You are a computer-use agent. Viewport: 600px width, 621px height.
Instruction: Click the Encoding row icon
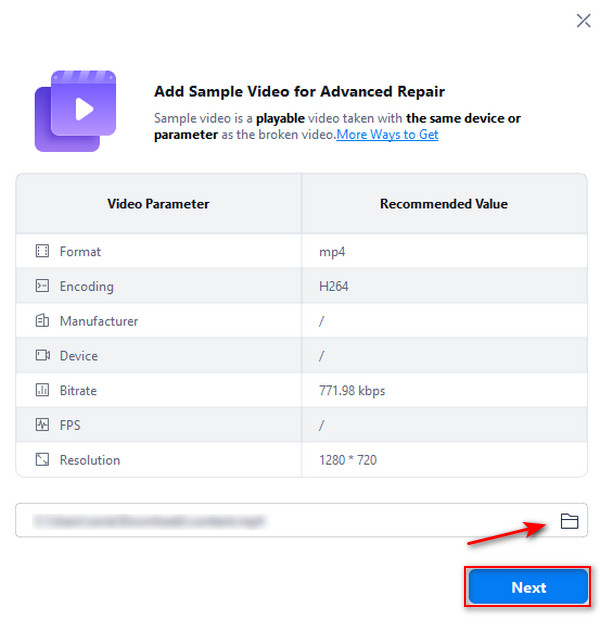(42, 286)
